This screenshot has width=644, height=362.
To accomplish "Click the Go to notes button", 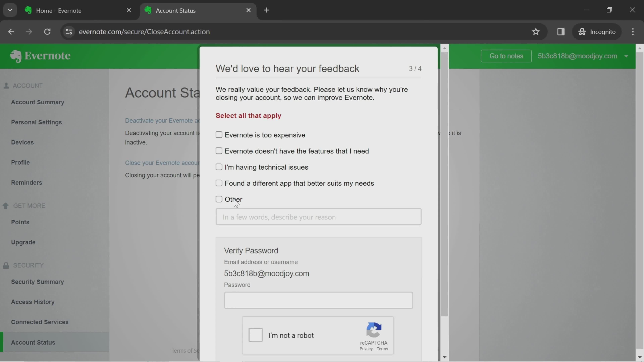I will (506, 56).
